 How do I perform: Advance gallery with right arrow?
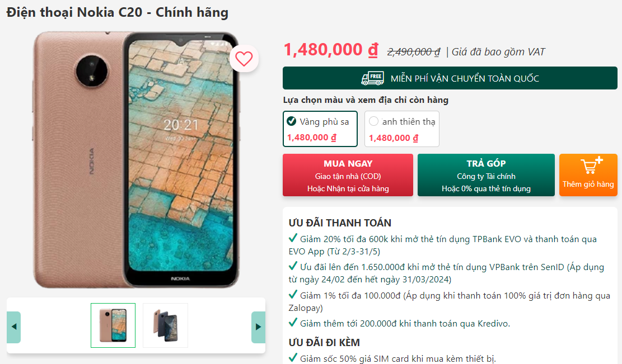click(x=258, y=327)
